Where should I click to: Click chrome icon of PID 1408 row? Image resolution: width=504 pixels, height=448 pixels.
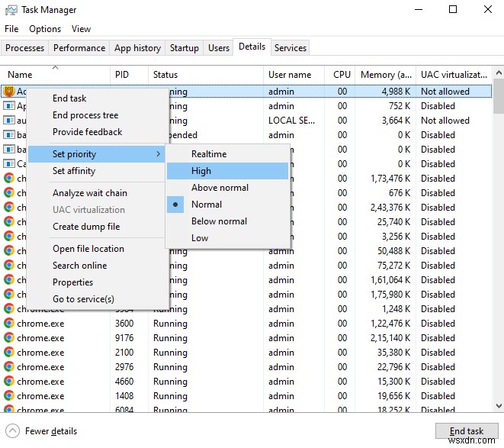point(9,395)
